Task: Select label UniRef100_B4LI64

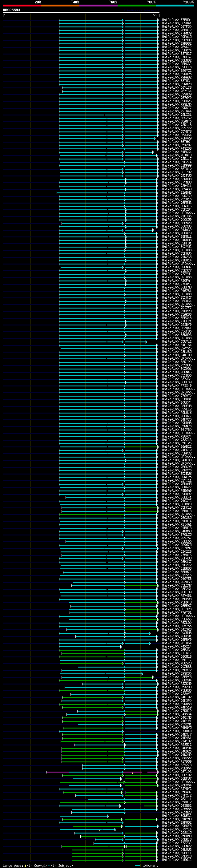Action: pyautogui.click(x=176, y=345)
